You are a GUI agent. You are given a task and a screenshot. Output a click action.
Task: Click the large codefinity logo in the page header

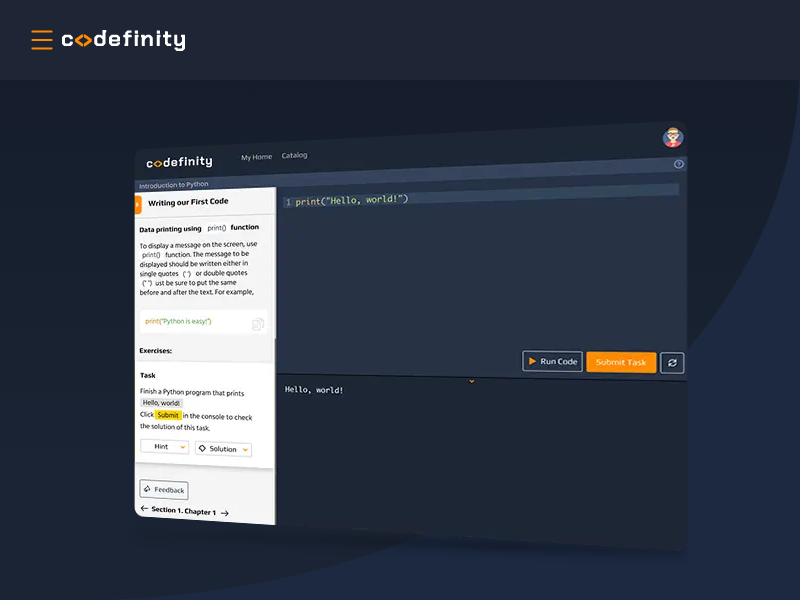[123, 40]
